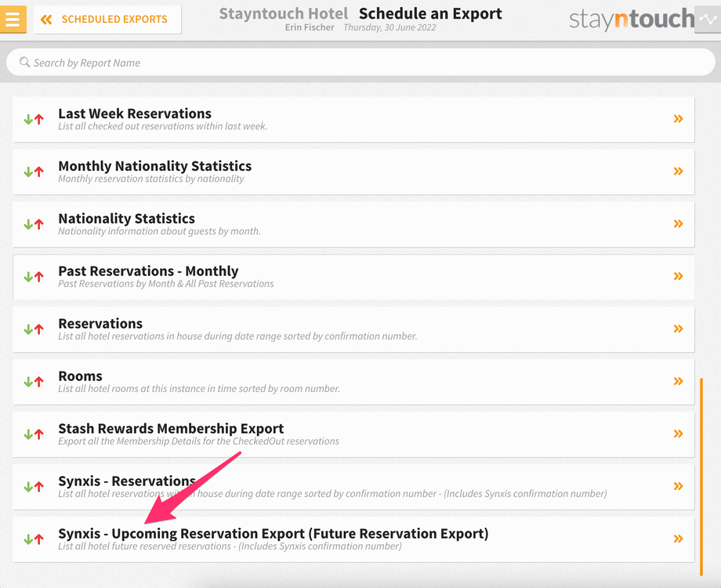Open the hamburger main menu

pyautogui.click(x=13, y=20)
